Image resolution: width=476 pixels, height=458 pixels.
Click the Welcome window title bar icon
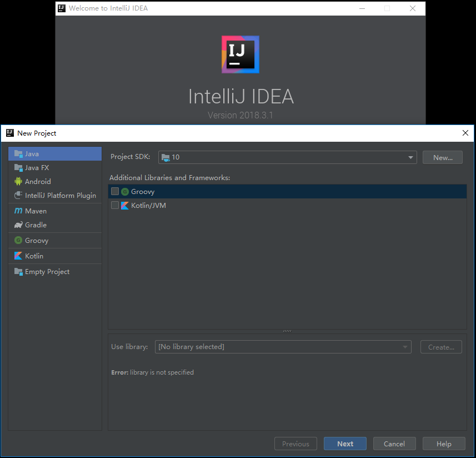click(x=62, y=8)
